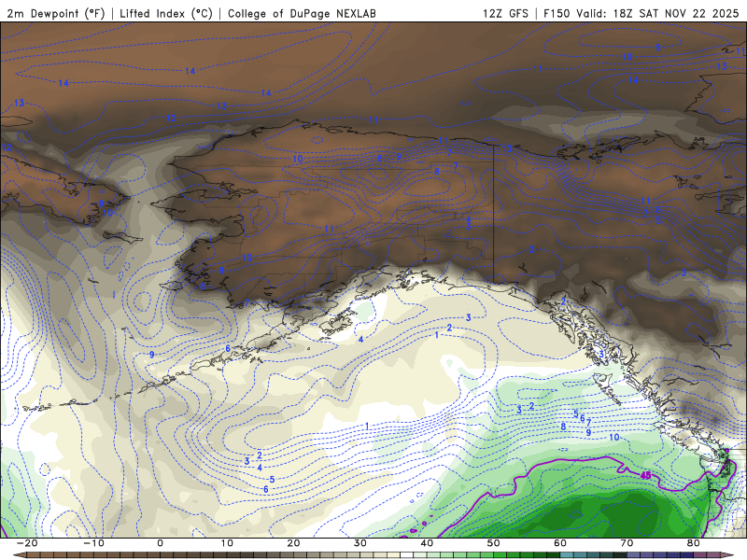Click the "Lifted Index (°C)" title label
Screen dimensions: 747x560
166,13
